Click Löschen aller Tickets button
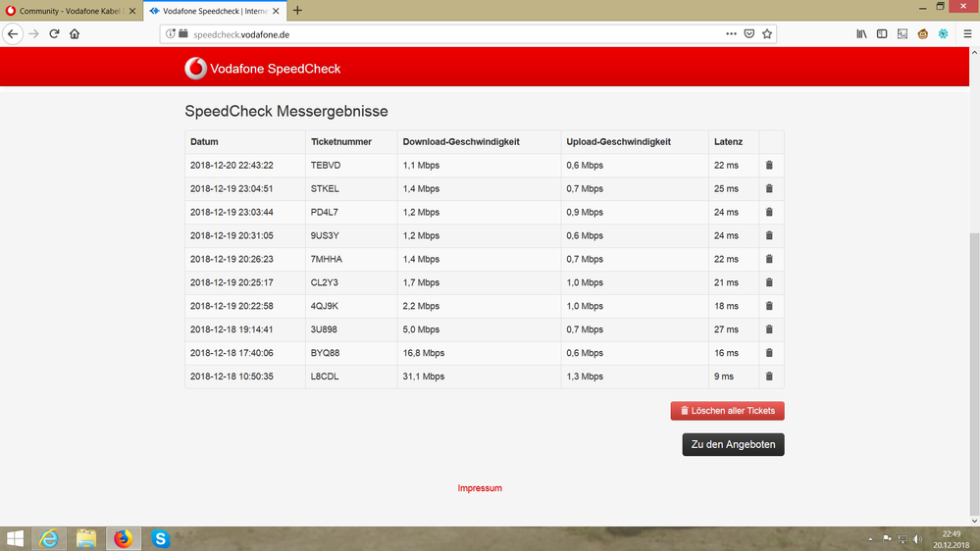 click(x=728, y=411)
